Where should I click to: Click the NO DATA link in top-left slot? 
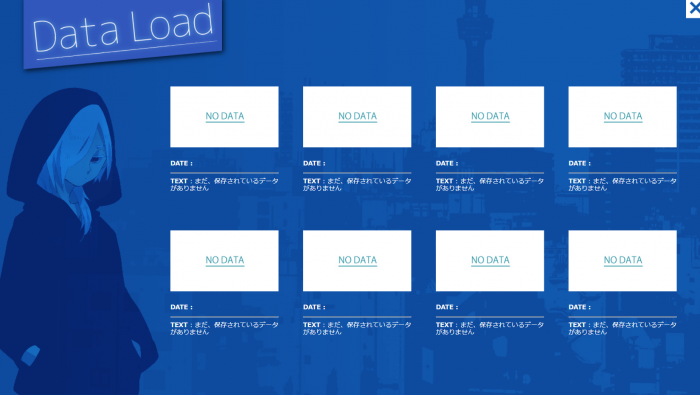click(225, 116)
